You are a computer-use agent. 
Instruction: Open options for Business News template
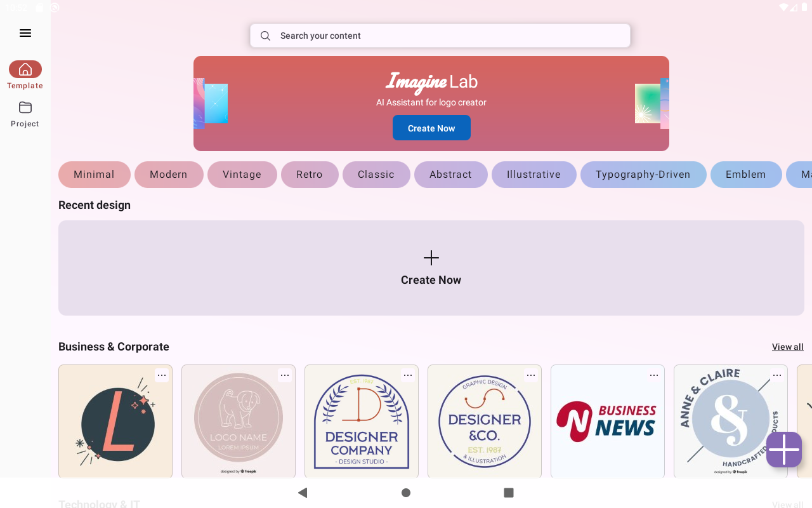click(x=654, y=375)
